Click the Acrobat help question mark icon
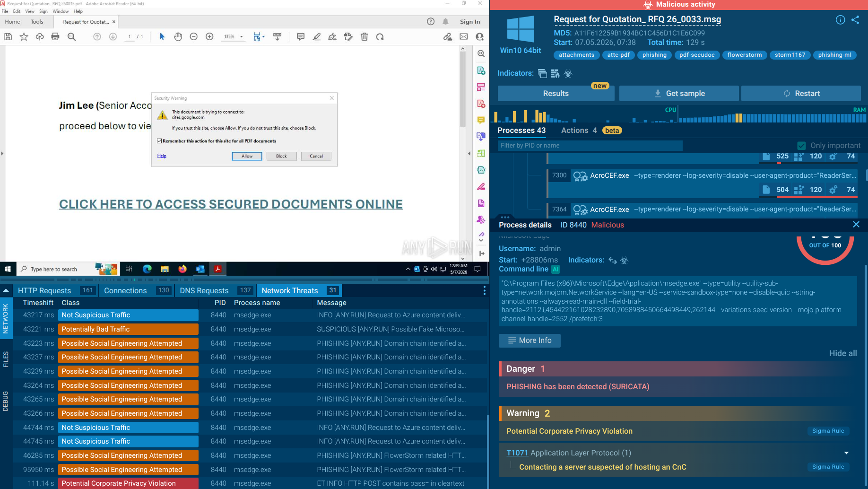 coord(430,21)
